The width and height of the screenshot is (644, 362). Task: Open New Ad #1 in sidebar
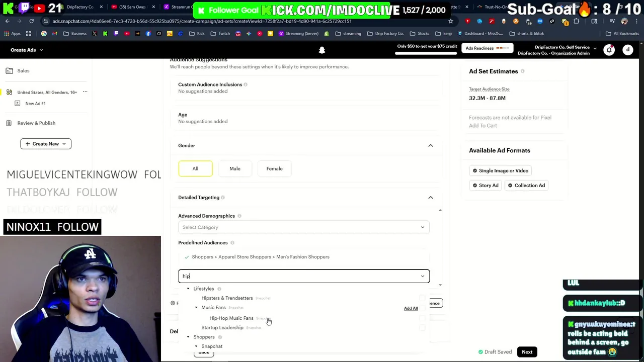click(36, 104)
